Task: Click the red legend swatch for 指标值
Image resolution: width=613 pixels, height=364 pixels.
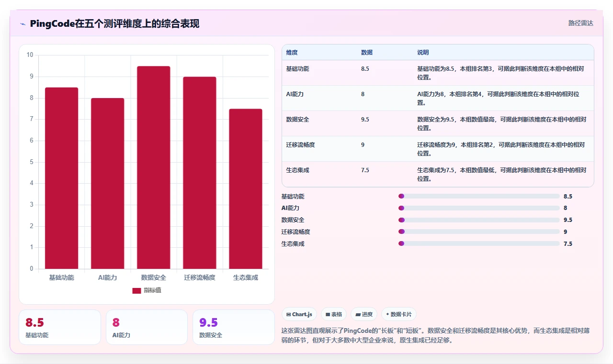Action: (x=137, y=290)
